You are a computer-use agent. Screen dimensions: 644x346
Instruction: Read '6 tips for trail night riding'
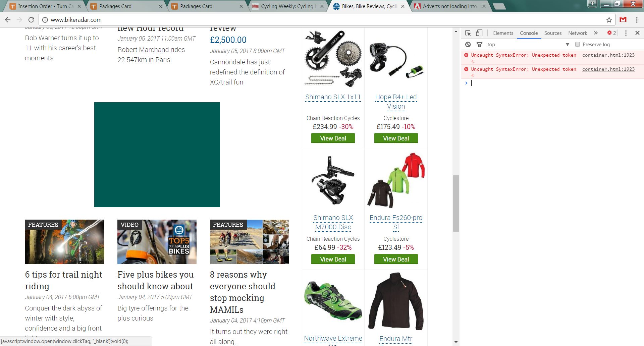[64, 280]
